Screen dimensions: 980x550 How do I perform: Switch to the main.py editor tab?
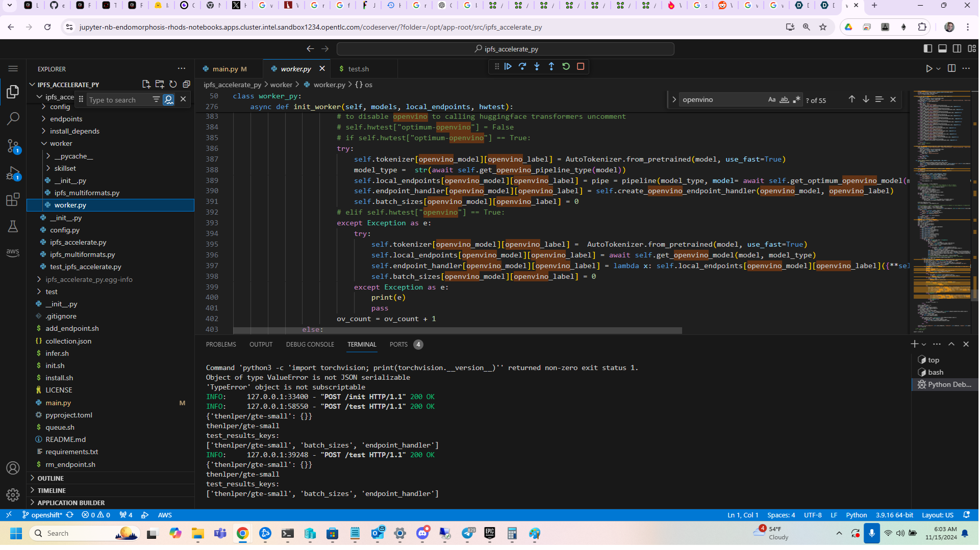tap(225, 69)
